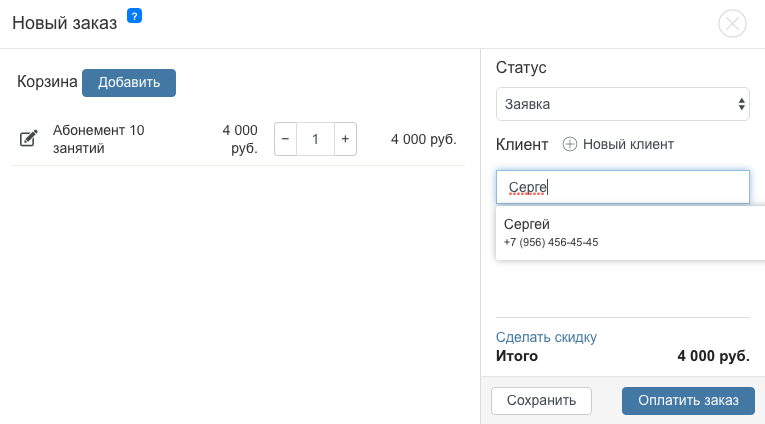Click the Статус heading

tap(521, 67)
